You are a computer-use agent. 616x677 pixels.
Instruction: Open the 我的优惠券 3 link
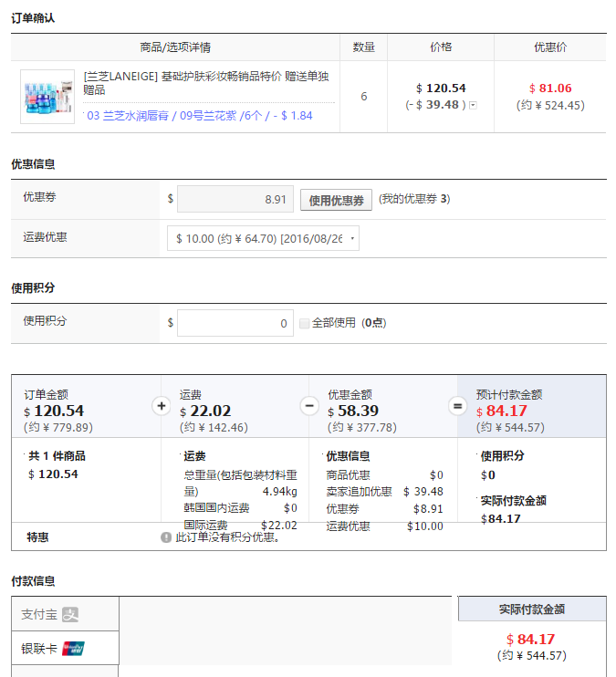pos(414,199)
